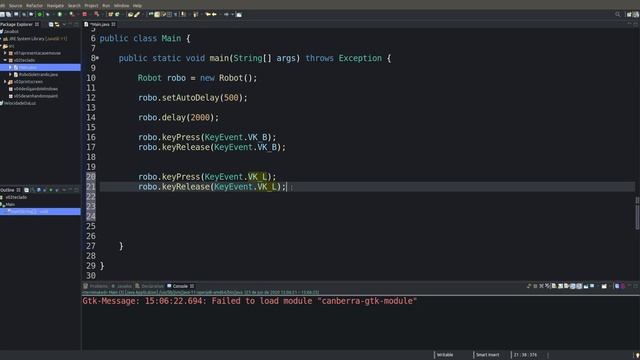Click the Open Type toolbar icon
Image resolution: width=640 pixels, height=360 pixels.
point(130,14)
